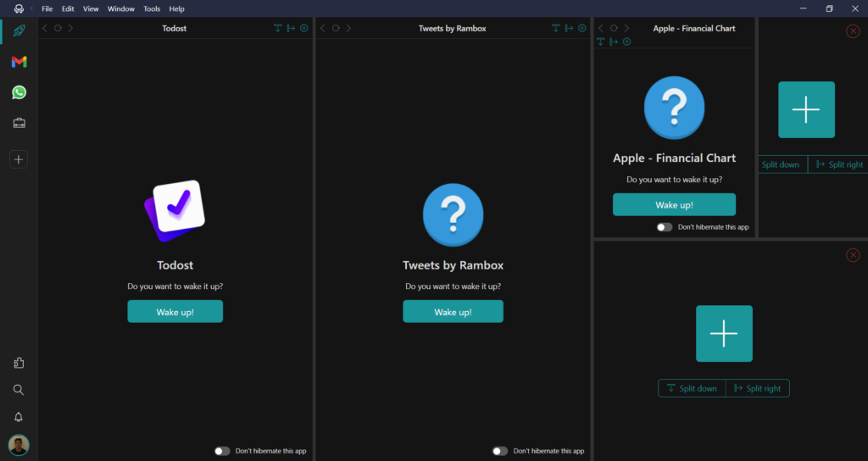The image size is (868, 461).
Task: Split the Todost panel downward
Action: click(x=278, y=28)
